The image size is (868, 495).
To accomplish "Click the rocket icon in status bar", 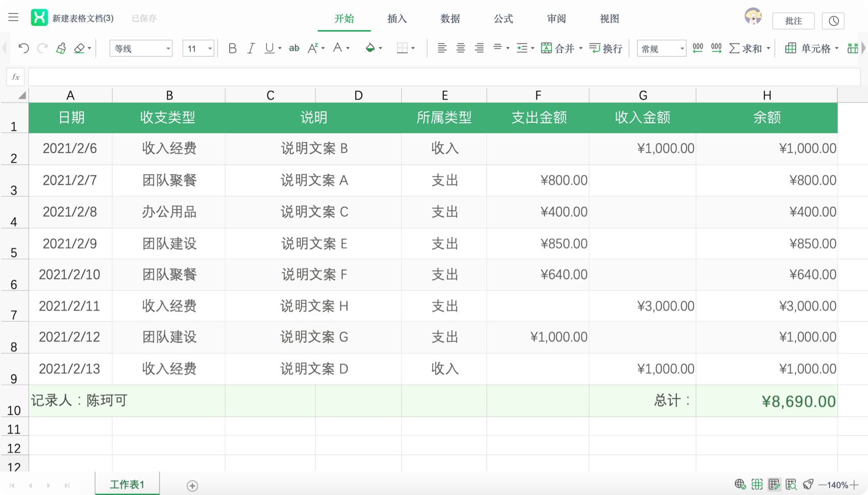I will click(x=808, y=484).
